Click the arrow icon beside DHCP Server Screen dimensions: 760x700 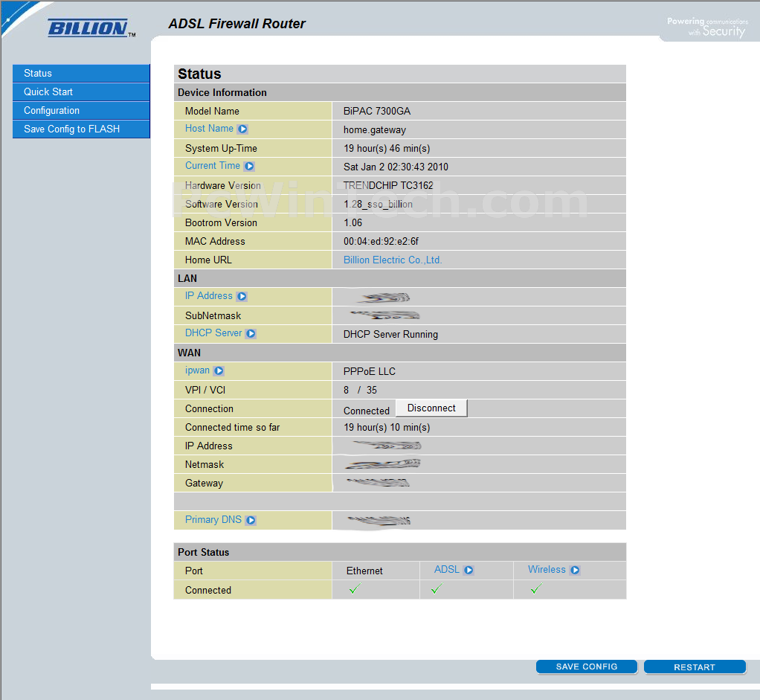pos(251,333)
